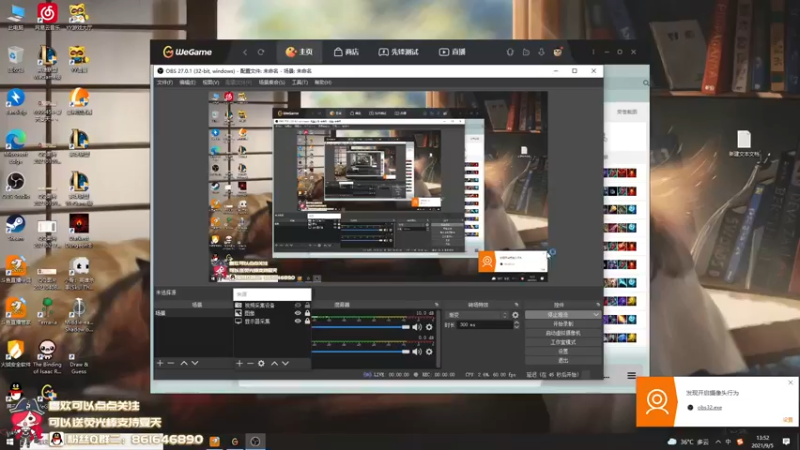Enable 工作室模式 in OBS controls
This screenshot has height=450, width=800.
(563, 342)
